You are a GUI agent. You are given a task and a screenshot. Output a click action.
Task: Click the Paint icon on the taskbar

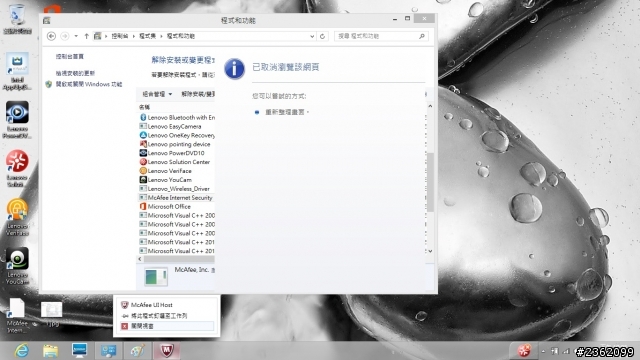[x=138, y=351]
